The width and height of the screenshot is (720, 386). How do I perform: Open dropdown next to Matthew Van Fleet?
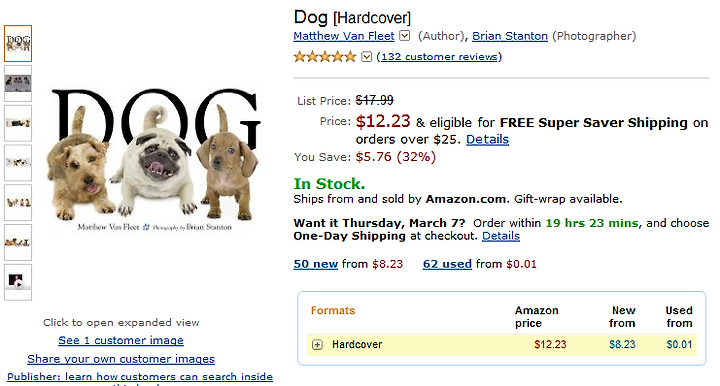tap(405, 35)
